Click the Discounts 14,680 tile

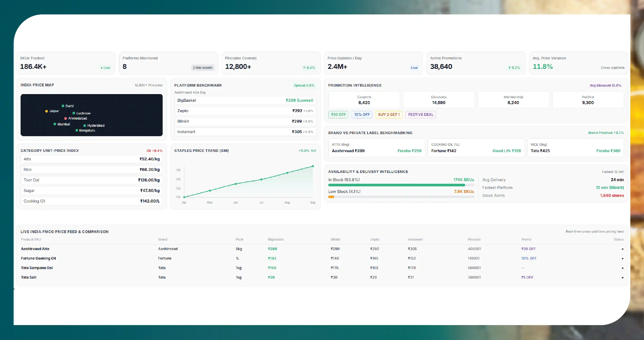click(x=439, y=100)
